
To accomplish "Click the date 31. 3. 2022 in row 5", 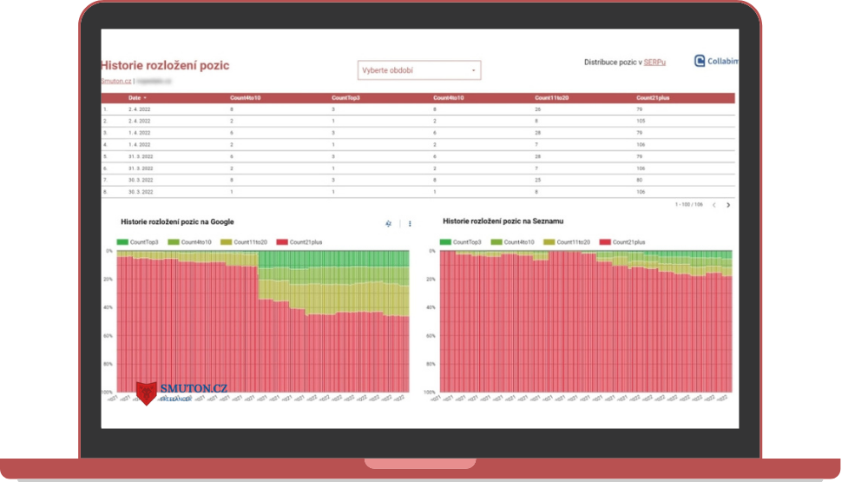I will click(x=141, y=157).
